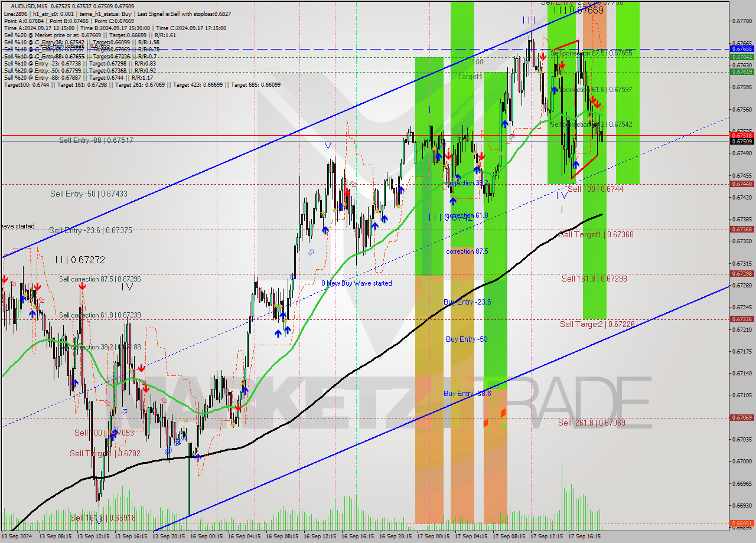Click the red 0.67518 price tag
756x543 pixels.
coord(742,135)
